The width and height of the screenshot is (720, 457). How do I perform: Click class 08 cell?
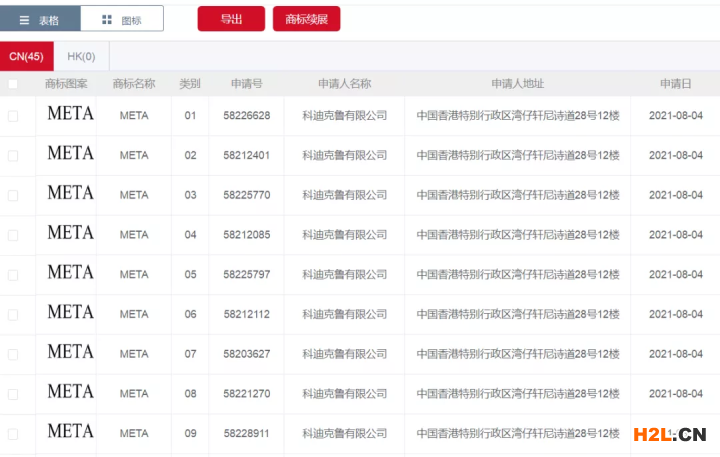click(190, 394)
